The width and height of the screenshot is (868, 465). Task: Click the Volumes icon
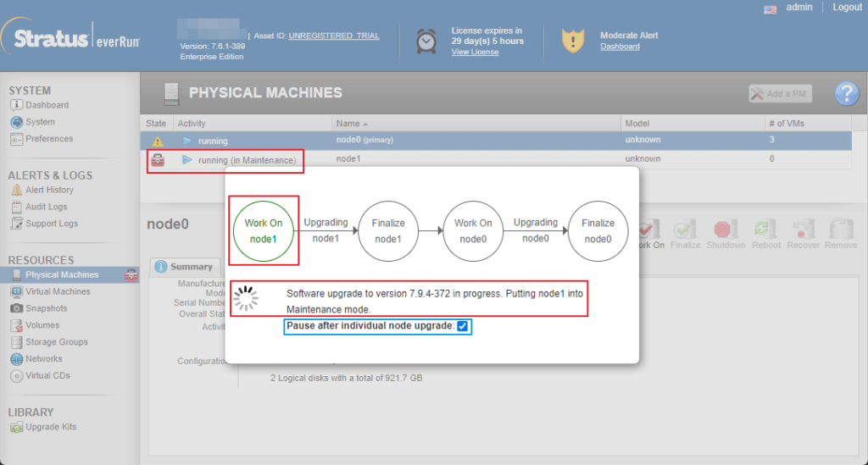17,325
